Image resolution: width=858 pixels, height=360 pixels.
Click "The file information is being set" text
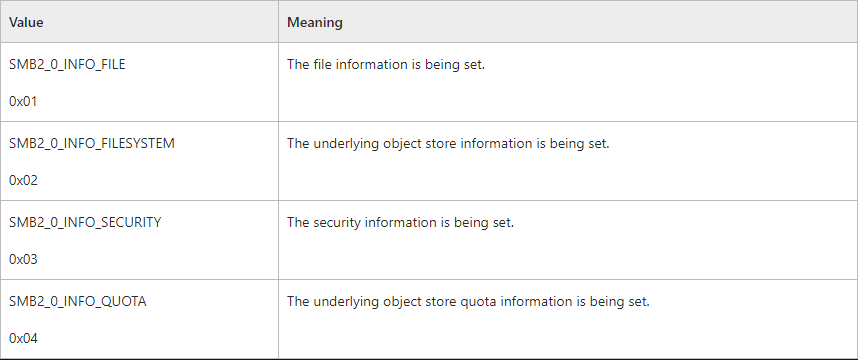coord(386,65)
